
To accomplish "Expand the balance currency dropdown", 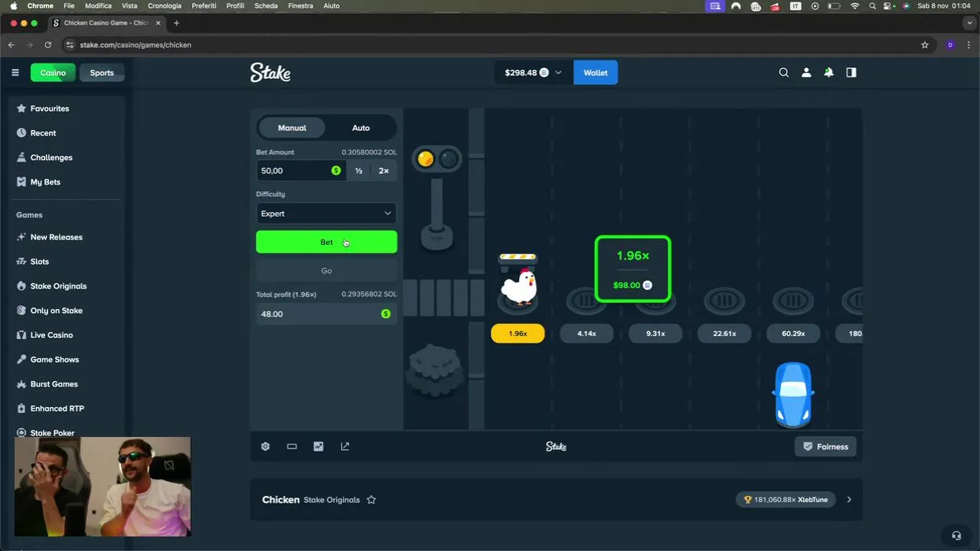I will [558, 73].
